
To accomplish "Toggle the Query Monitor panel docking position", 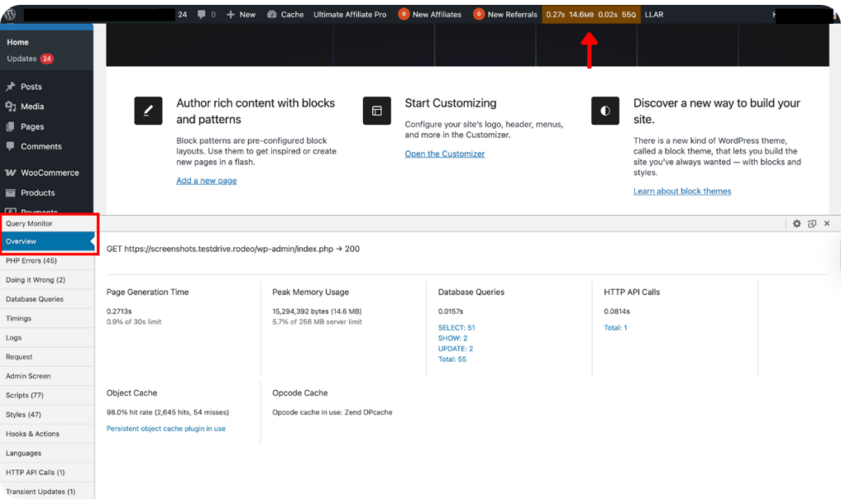I will point(811,223).
